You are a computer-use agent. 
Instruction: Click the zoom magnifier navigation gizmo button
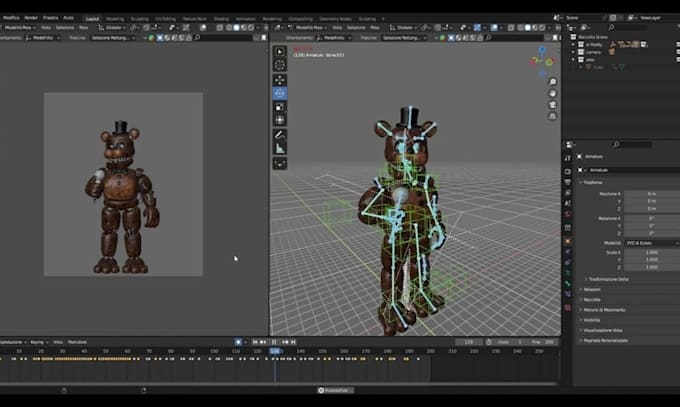(x=552, y=82)
